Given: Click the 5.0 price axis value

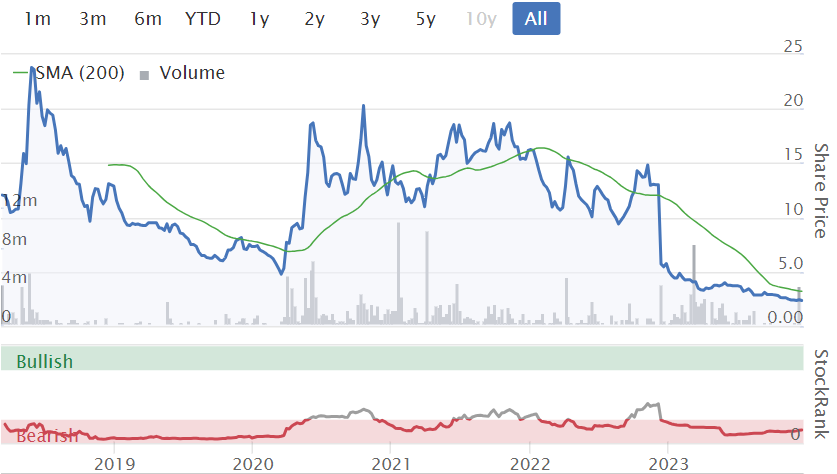Looking at the screenshot, I should point(791,263).
